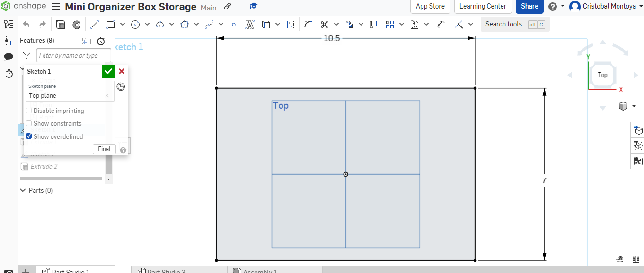Enable the Show constraints checkbox

pos(29,123)
